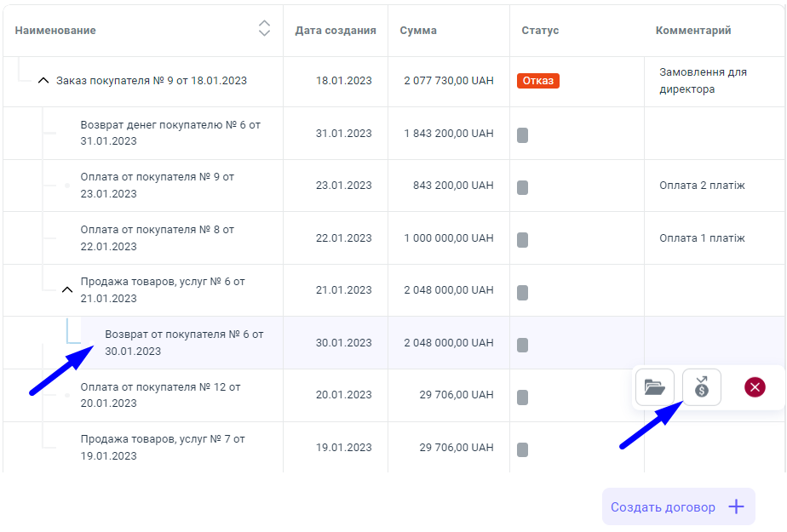Sort by Дата создания column header
This screenshot has width=787, height=532.
[335, 31]
